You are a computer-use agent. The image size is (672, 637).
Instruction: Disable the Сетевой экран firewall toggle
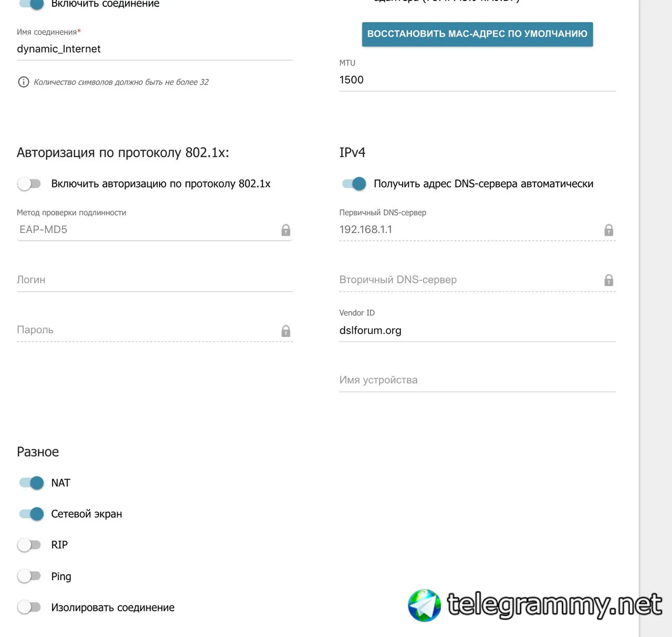pos(31,514)
